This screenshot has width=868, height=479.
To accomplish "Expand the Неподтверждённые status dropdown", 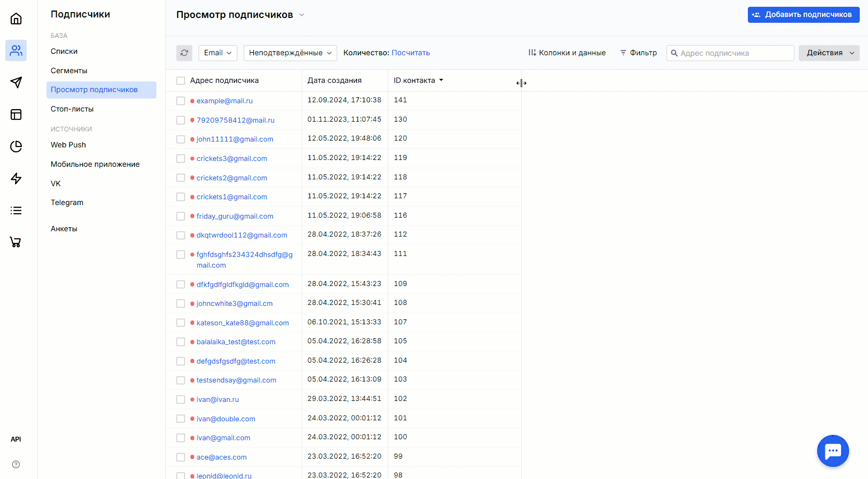I will (x=290, y=53).
